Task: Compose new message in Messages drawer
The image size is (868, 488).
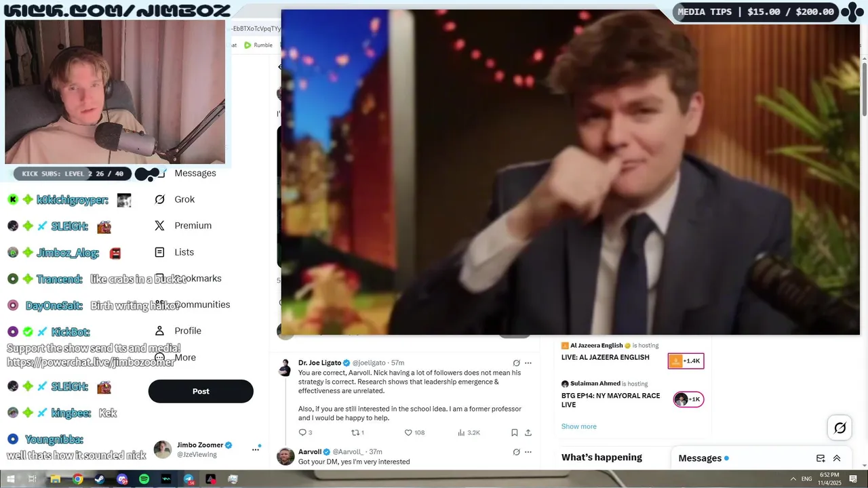Action: tap(821, 458)
